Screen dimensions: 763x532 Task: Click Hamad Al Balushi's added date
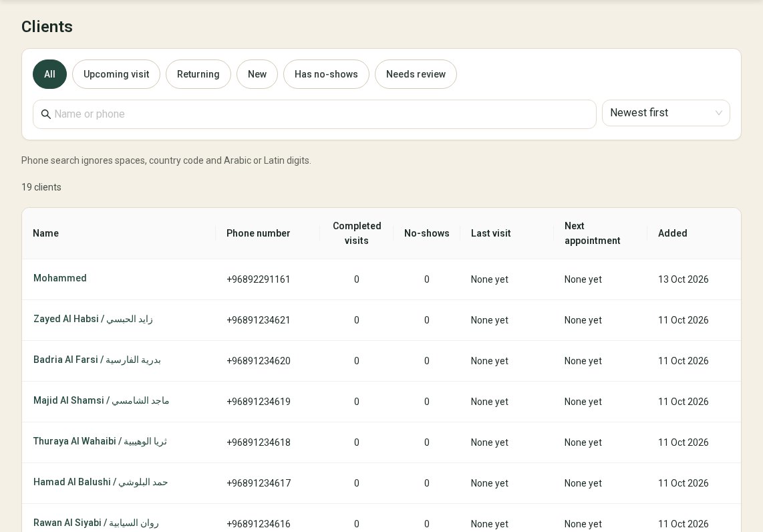[x=683, y=483]
